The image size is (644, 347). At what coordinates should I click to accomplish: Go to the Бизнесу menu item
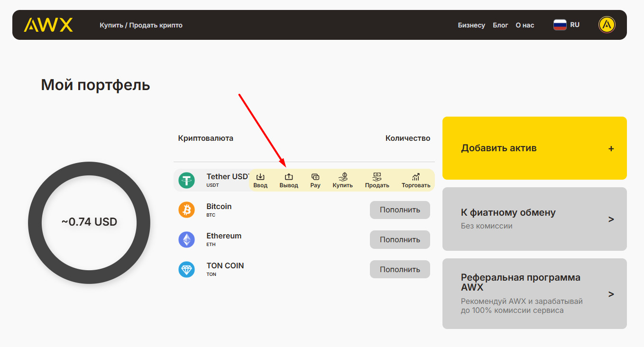[471, 25]
